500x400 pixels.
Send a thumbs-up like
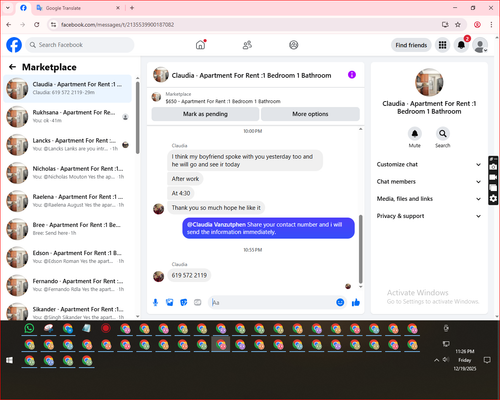[x=356, y=302]
